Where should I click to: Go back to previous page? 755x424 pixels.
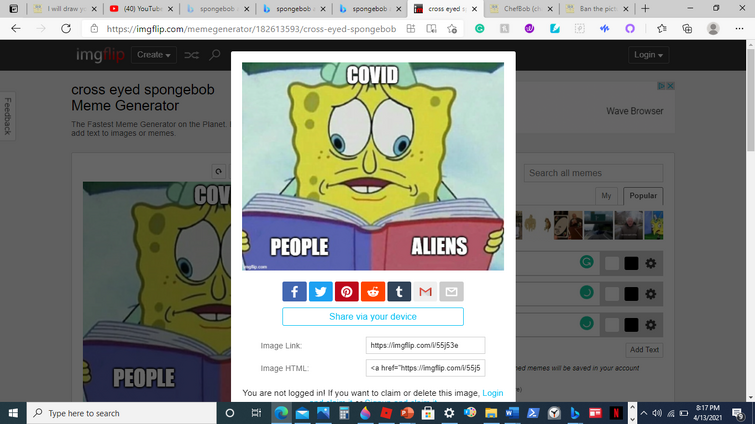click(16, 29)
